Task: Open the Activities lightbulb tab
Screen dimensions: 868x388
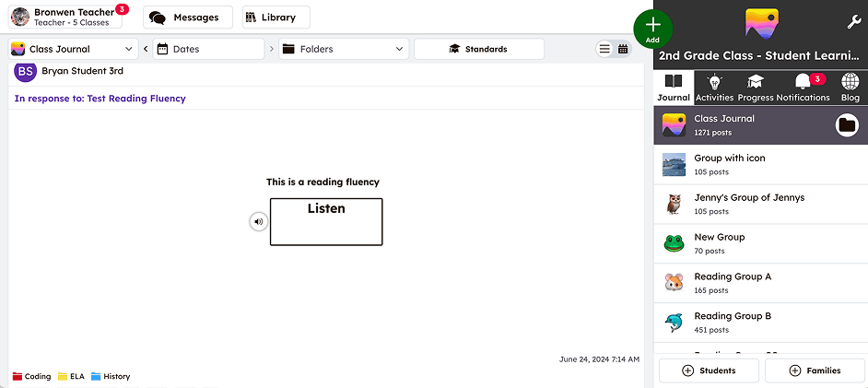Action: [x=714, y=87]
